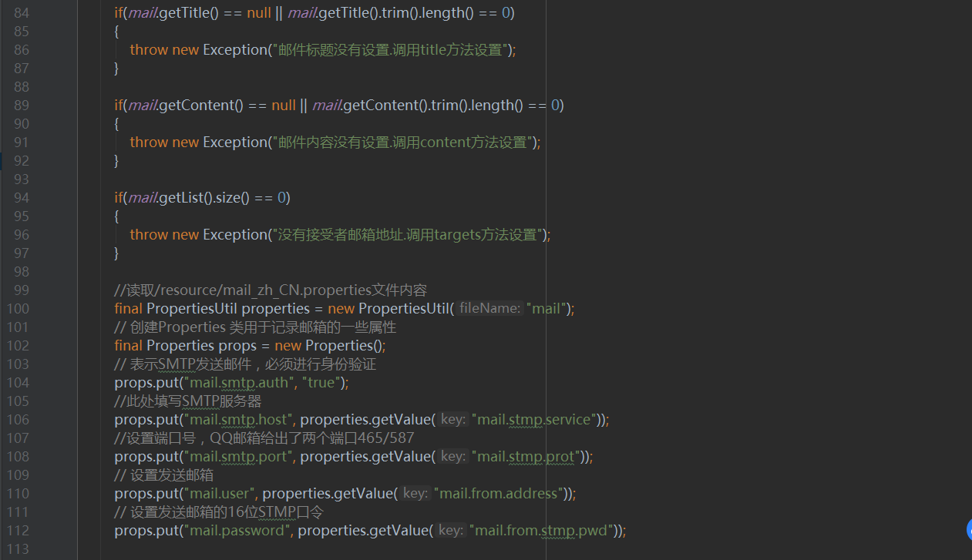Click the comment "// 设置发送邮箱的16位STMP口令"
972x560 pixels.
pos(219,511)
